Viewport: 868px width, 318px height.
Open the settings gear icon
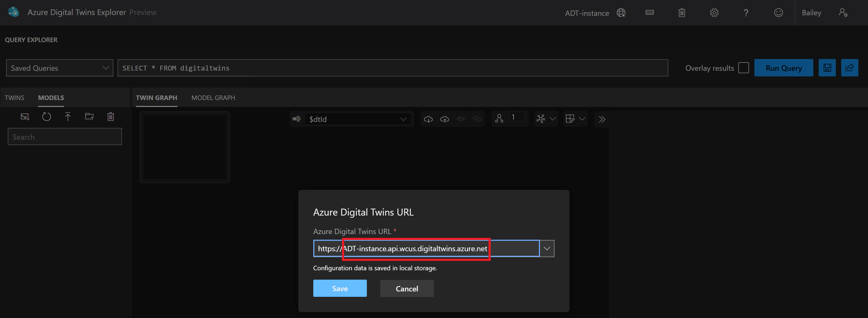pos(714,13)
